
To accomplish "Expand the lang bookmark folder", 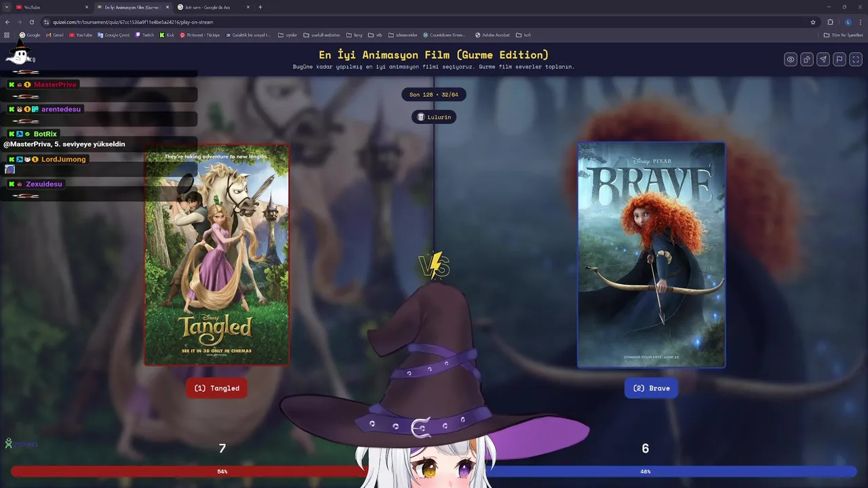I will [354, 35].
